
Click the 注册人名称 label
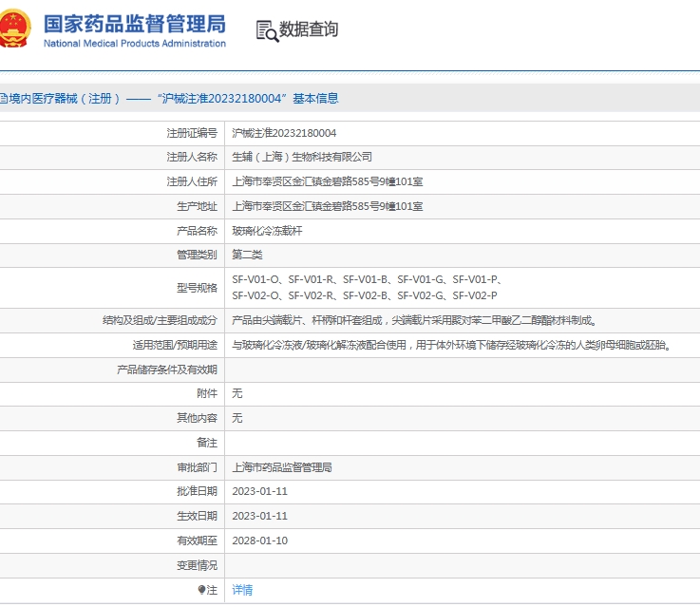pyautogui.click(x=192, y=157)
